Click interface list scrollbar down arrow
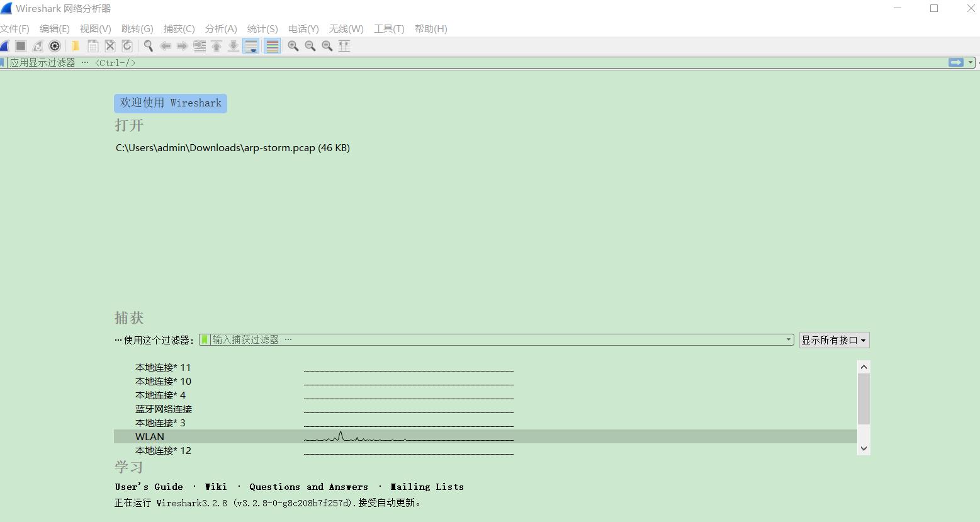 pyautogui.click(x=864, y=448)
